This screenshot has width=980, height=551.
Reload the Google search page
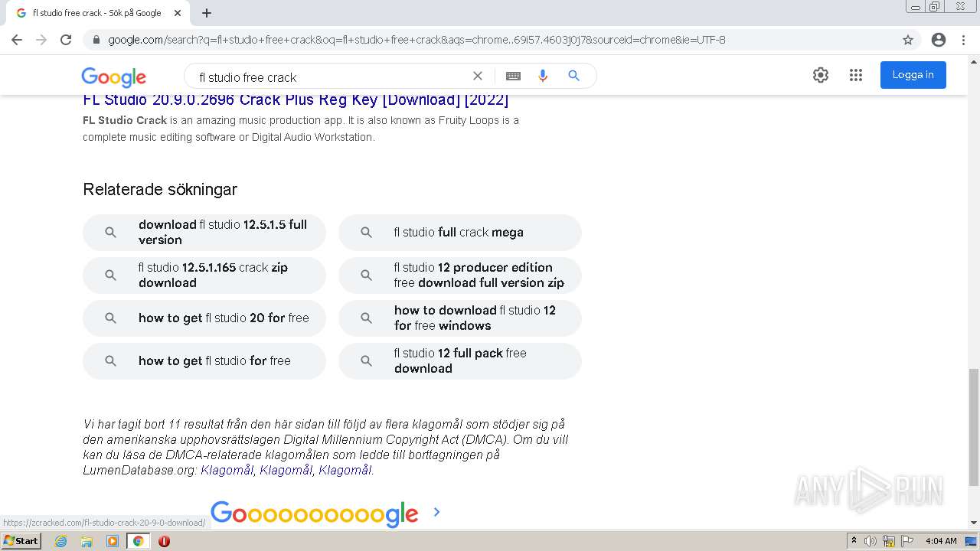coord(66,40)
